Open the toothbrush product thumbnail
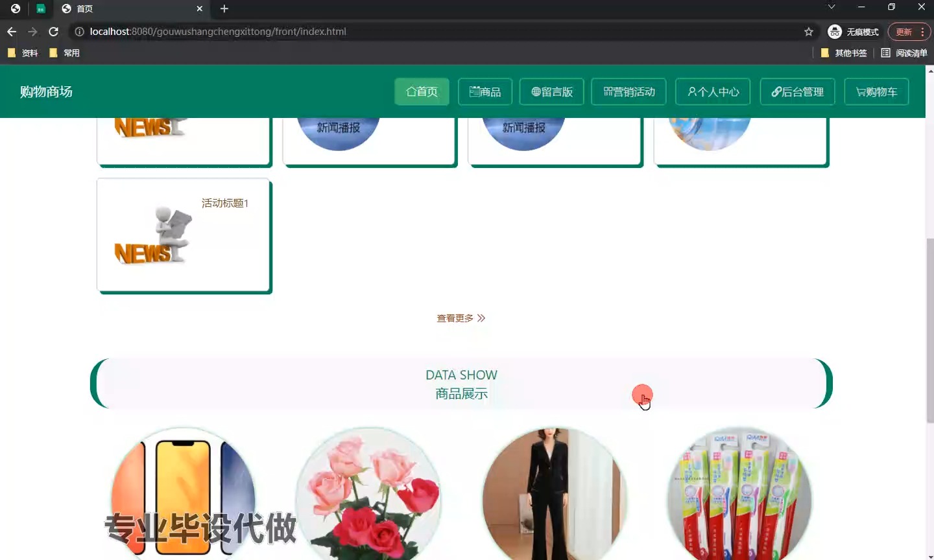Screen dimensions: 934x560 (x=740, y=493)
